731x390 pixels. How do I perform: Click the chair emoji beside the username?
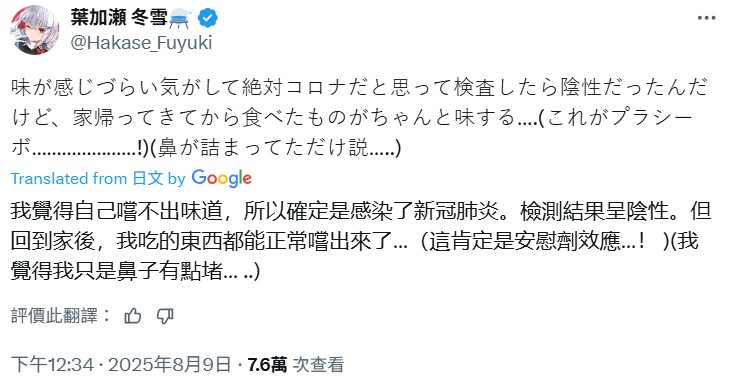click(181, 19)
